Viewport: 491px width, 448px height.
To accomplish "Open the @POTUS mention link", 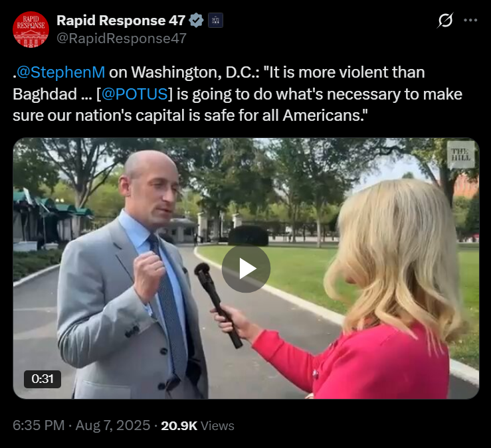I will [135, 94].
